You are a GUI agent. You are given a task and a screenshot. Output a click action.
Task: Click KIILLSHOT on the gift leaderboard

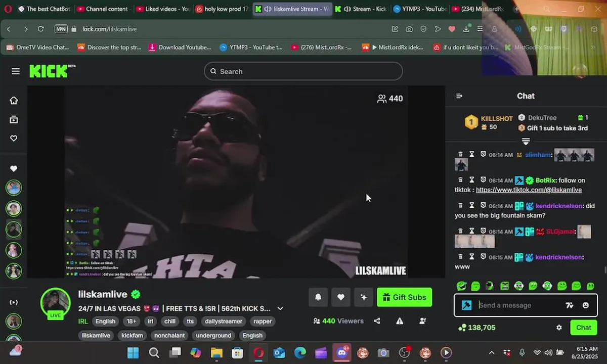[497, 119]
